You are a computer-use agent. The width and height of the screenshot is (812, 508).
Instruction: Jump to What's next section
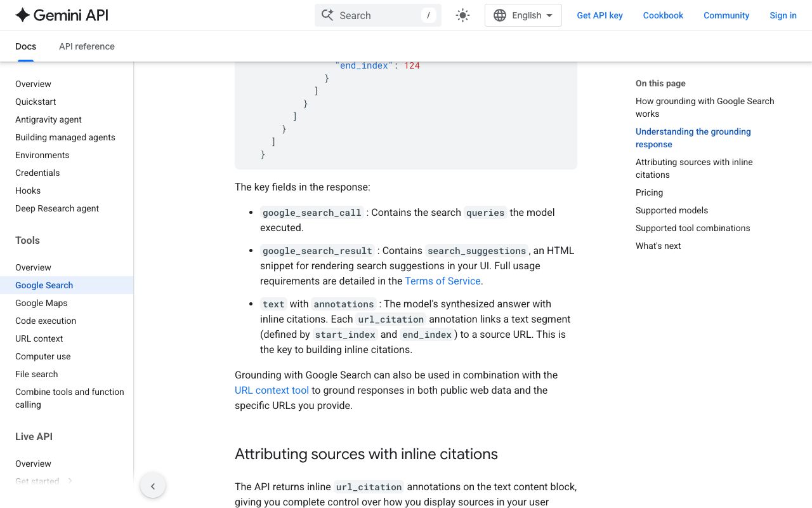[658, 246]
